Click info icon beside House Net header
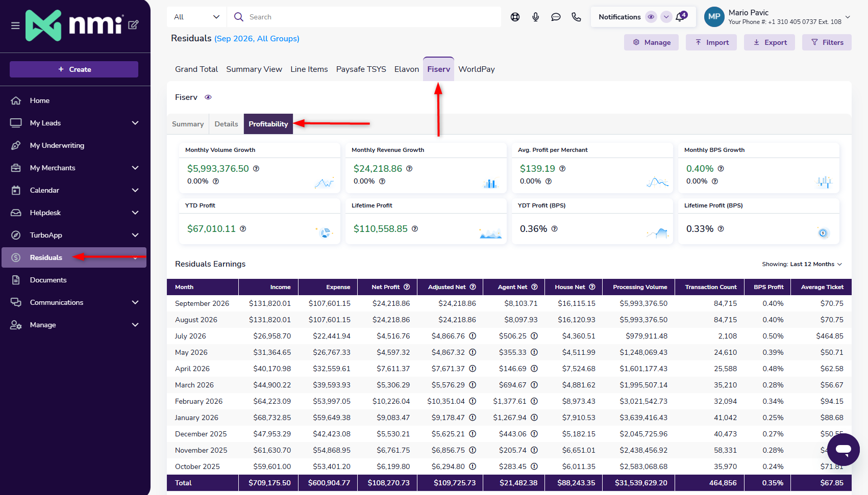 tap(592, 287)
